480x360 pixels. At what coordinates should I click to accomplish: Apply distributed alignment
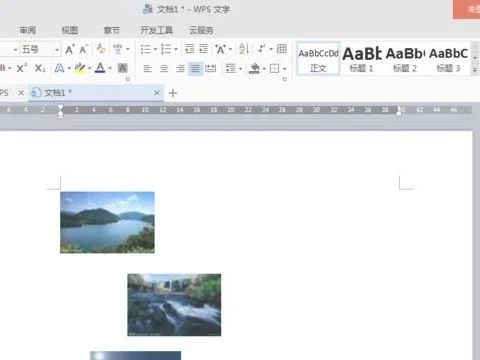pos(210,69)
